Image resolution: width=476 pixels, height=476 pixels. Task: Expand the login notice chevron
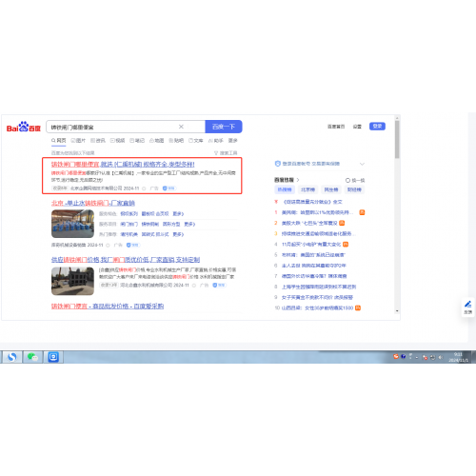tap(362, 164)
